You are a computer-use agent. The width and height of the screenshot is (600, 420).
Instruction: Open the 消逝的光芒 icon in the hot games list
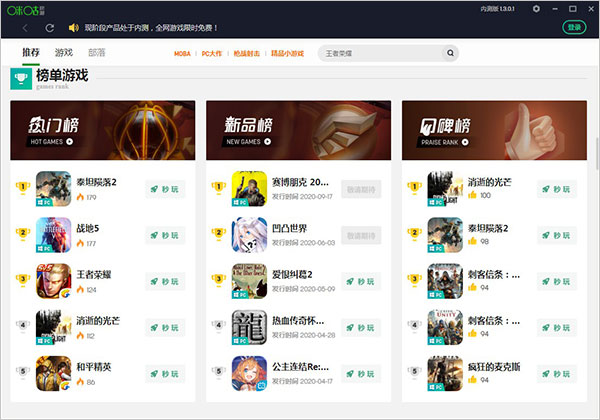[x=53, y=327]
